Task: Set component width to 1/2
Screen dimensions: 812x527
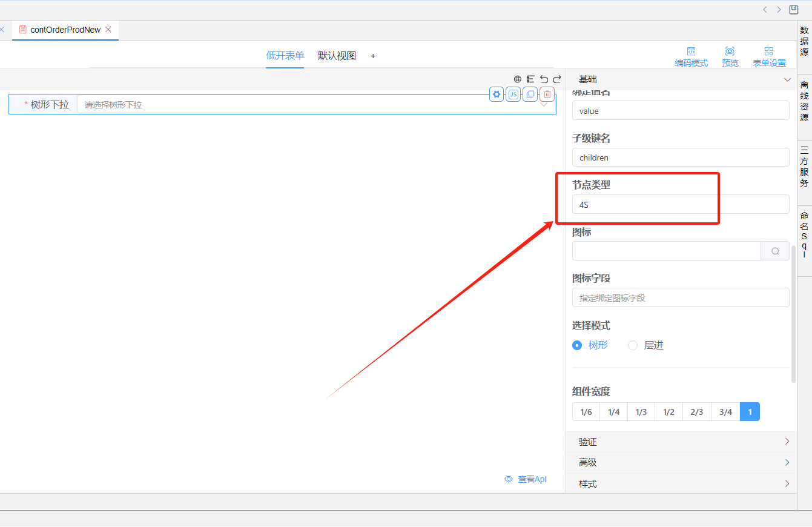Action: click(668, 412)
